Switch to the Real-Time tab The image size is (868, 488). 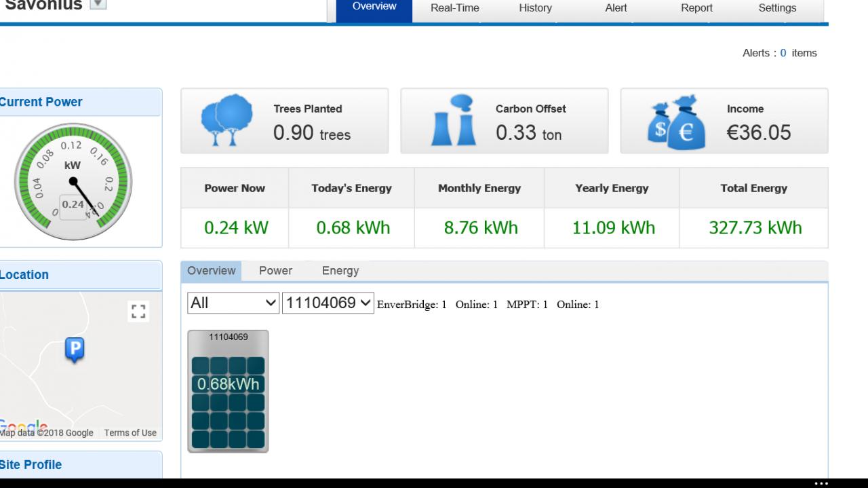[455, 8]
